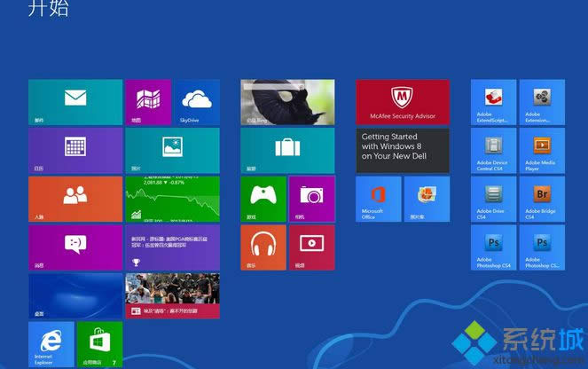Viewport: 588px width, 369px height.
Task: Launch the Calendar tile
Action: 75,151
